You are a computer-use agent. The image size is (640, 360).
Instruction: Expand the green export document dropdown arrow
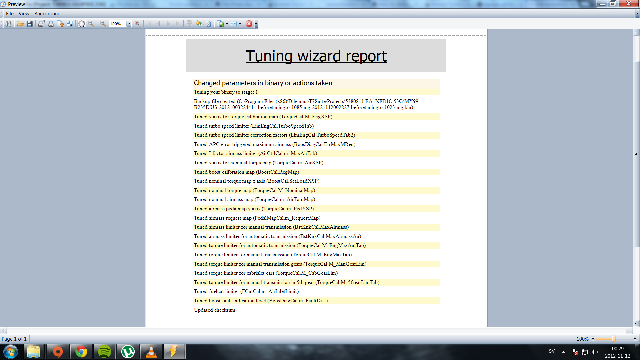point(227,24)
